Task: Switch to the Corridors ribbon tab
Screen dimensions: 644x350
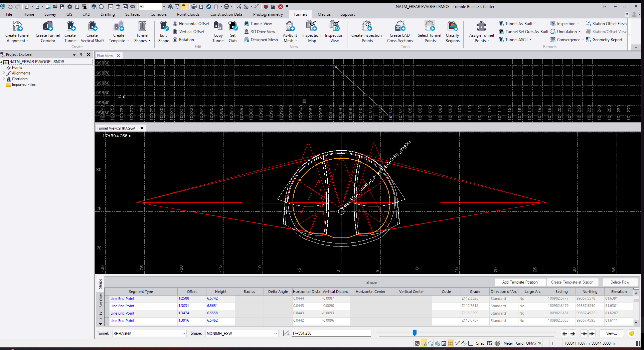Action: click(x=158, y=14)
